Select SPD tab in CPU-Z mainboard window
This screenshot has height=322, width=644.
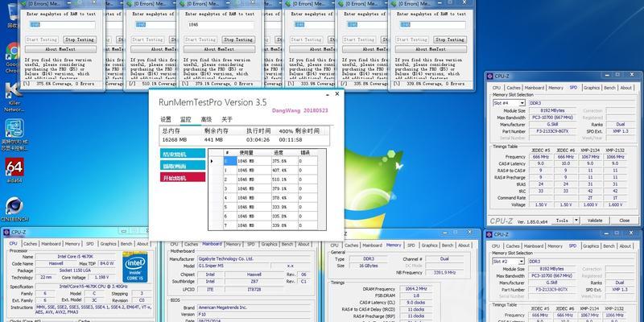(250, 244)
